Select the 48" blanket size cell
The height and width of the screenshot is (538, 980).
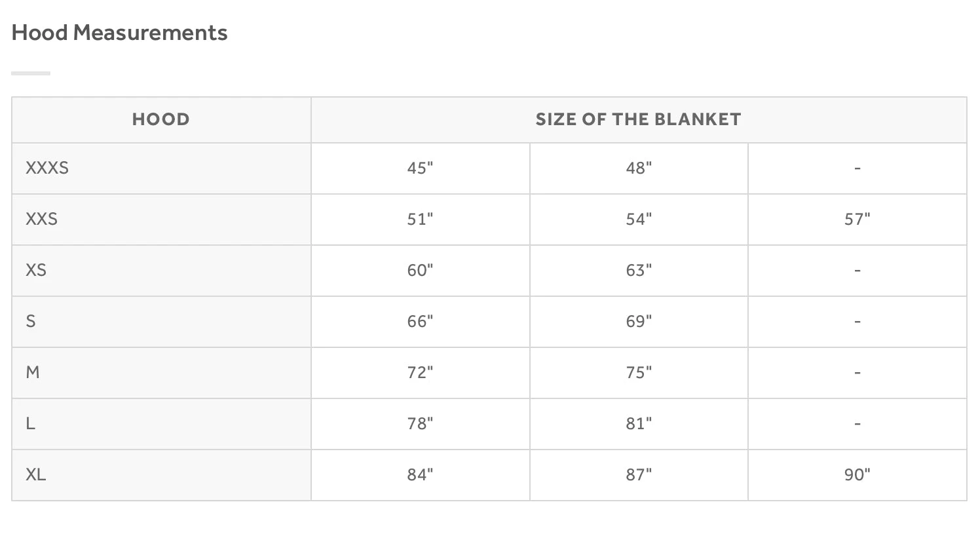(x=639, y=168)
